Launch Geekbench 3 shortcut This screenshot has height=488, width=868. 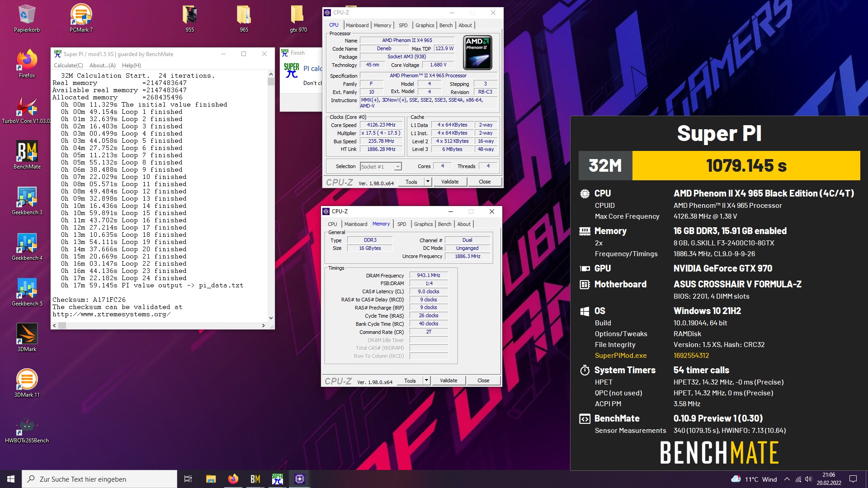27,201
